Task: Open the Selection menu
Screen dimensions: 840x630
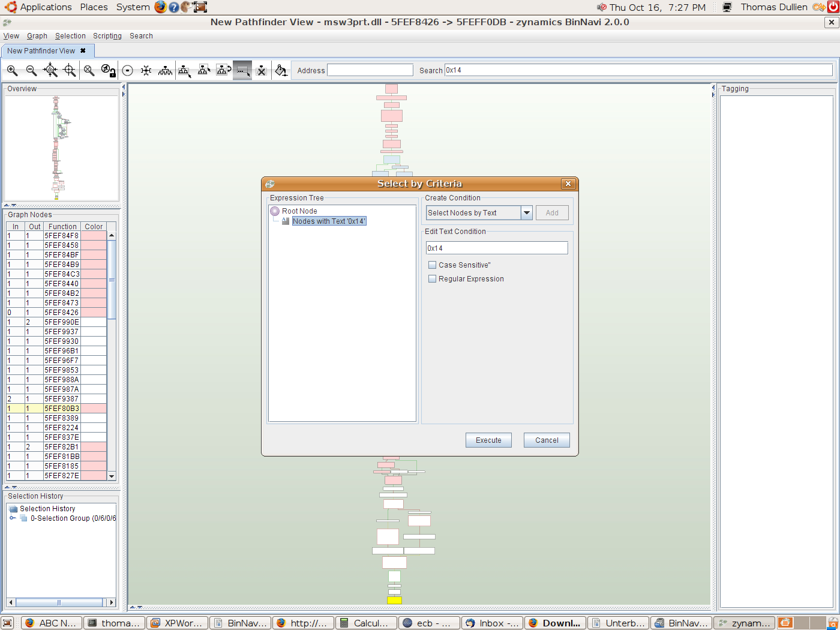Action: tap(70, 36)
